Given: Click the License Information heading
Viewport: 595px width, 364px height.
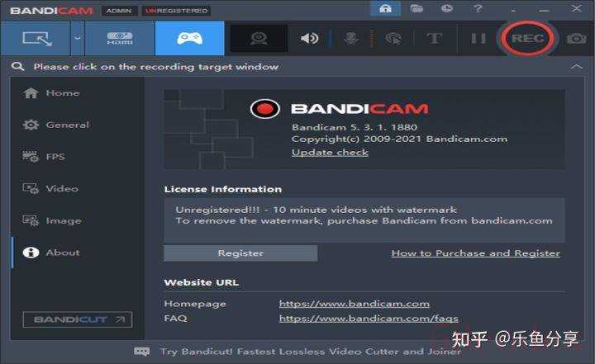Looking at the screenshot, I should (x=223, y=189).
